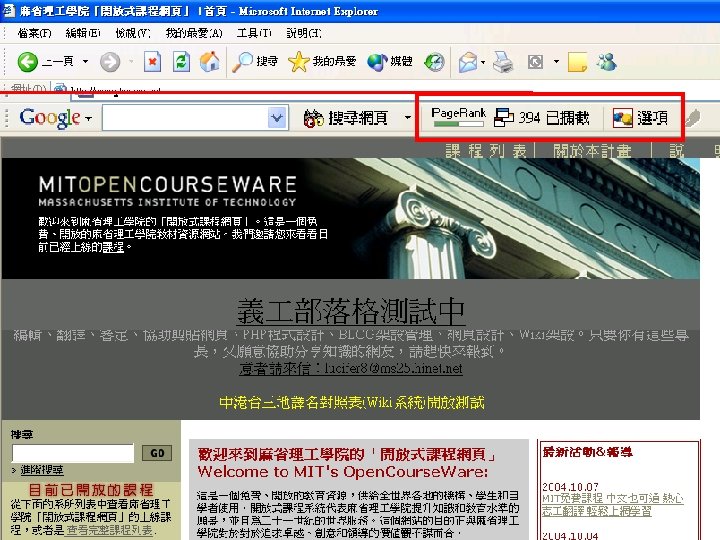720x540 pixels.
Task: Open the Forward button history dropdown arrow
Action: tap(131, 61)
